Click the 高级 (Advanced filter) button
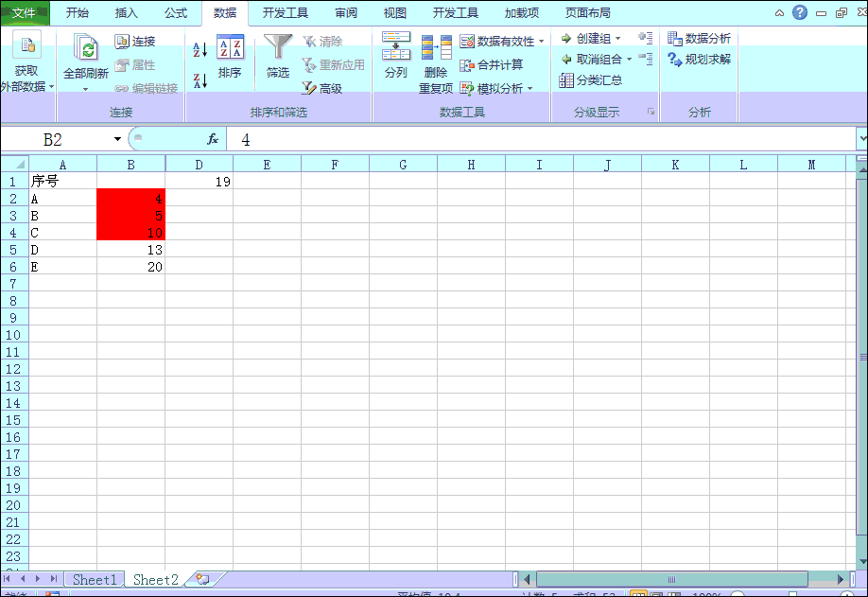 click(x=322, y=88)
